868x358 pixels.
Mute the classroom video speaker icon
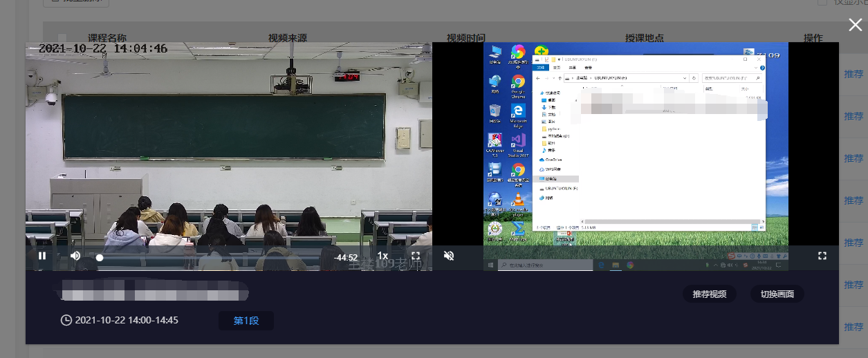(75, 256)
